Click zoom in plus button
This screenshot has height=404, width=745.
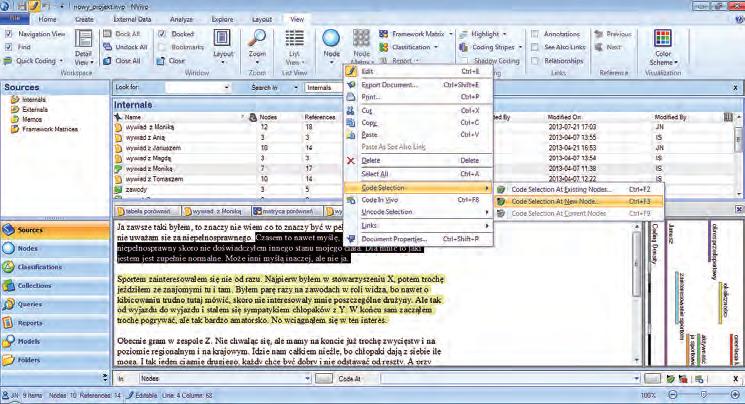[x=735, y=395]
